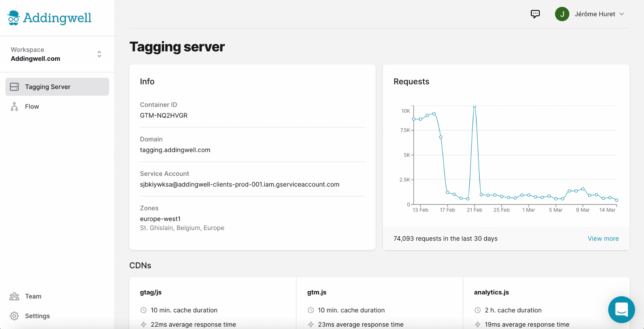Open the Workspace switcher dropdown
The height and width of the screenshot is (329, 644).
[x=57, y=54]
